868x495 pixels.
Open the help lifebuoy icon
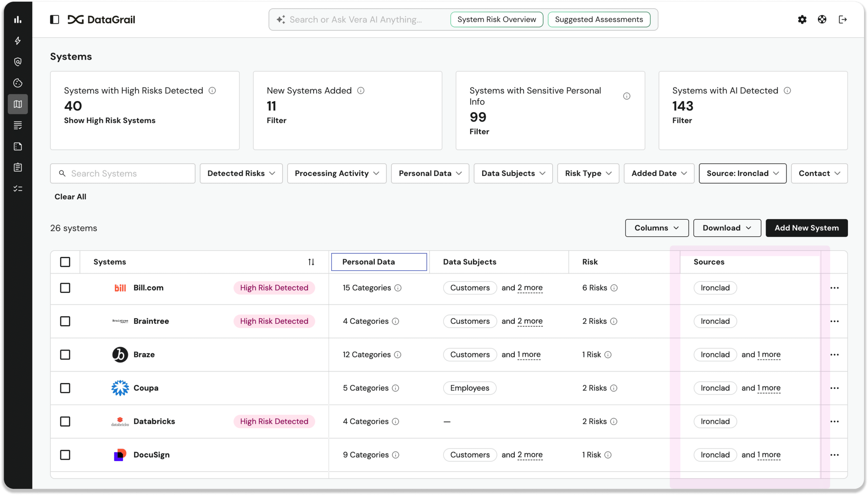tap(822, 20)
